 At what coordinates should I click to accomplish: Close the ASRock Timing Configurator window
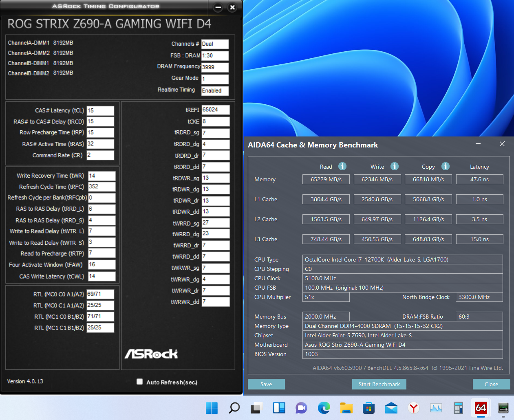click(232, 7)
